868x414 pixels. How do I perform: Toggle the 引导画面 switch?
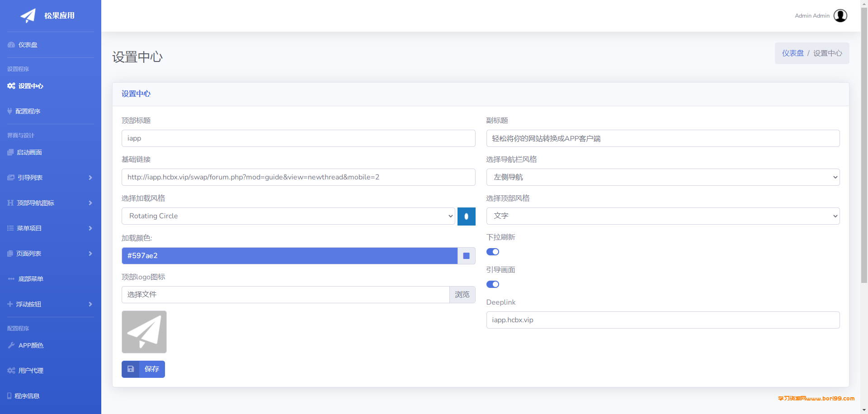493,284
